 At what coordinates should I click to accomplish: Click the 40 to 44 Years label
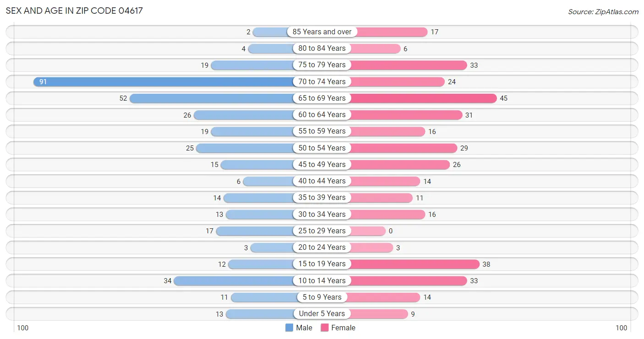(x=322, y=181)
